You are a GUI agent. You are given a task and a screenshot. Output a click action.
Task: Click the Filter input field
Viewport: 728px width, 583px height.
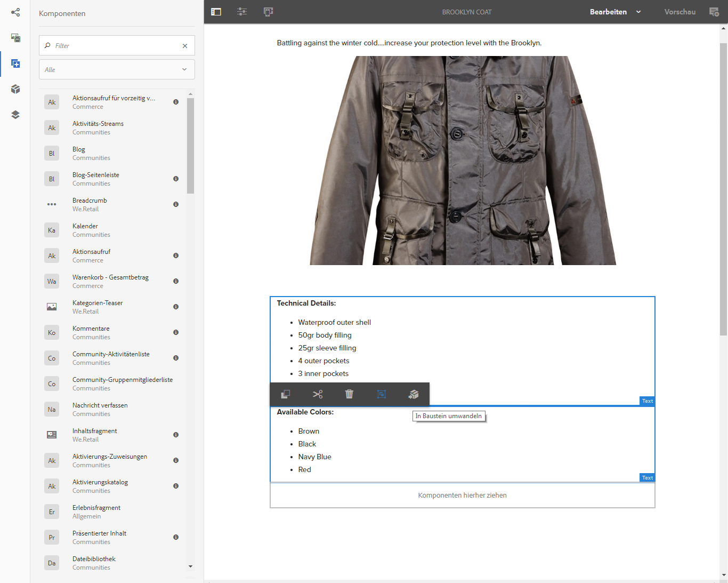117,45
